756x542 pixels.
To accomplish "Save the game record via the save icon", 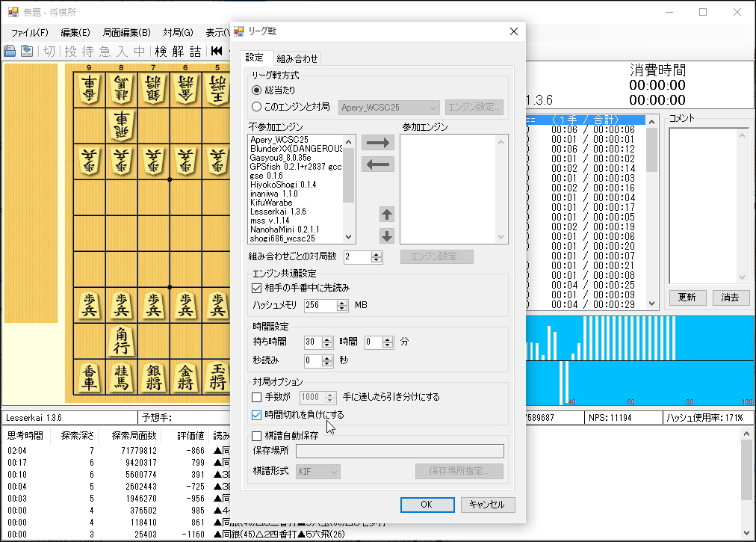I will [x=26, y=50].
